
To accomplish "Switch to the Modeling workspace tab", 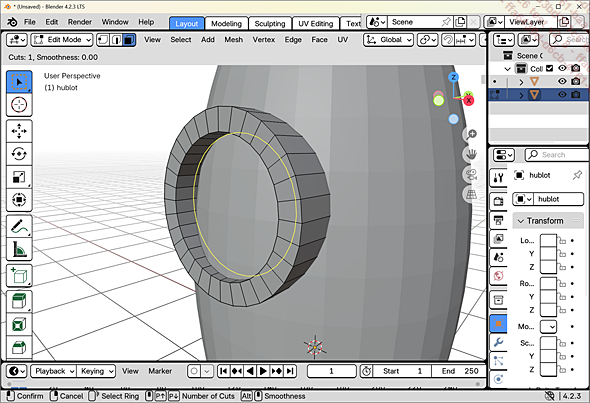I will click(x=226, y=23).
